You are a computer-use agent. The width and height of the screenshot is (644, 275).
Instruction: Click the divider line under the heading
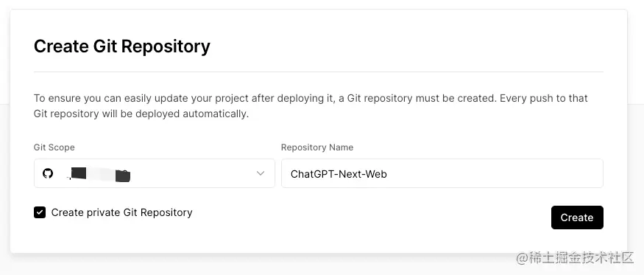pos(319,72)
